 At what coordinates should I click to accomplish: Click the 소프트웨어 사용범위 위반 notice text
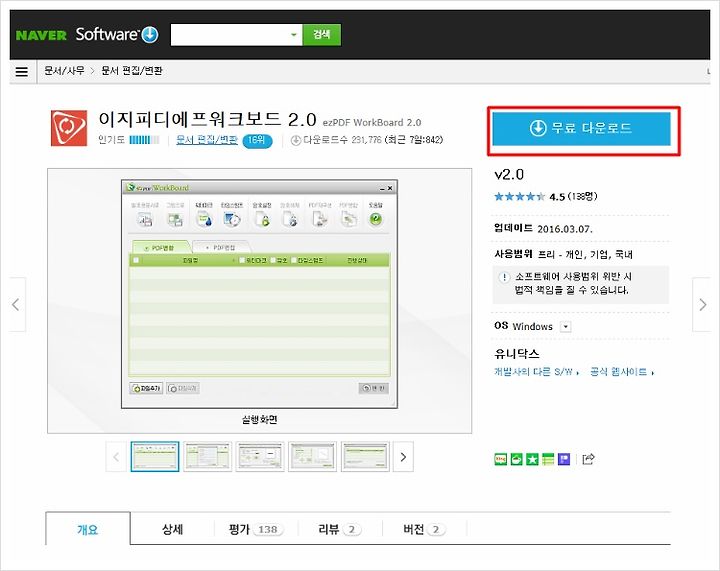[573, 283]
